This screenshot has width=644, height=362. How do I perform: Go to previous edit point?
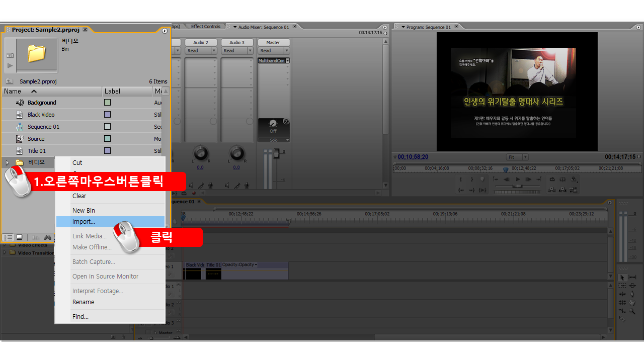point(496,179)
